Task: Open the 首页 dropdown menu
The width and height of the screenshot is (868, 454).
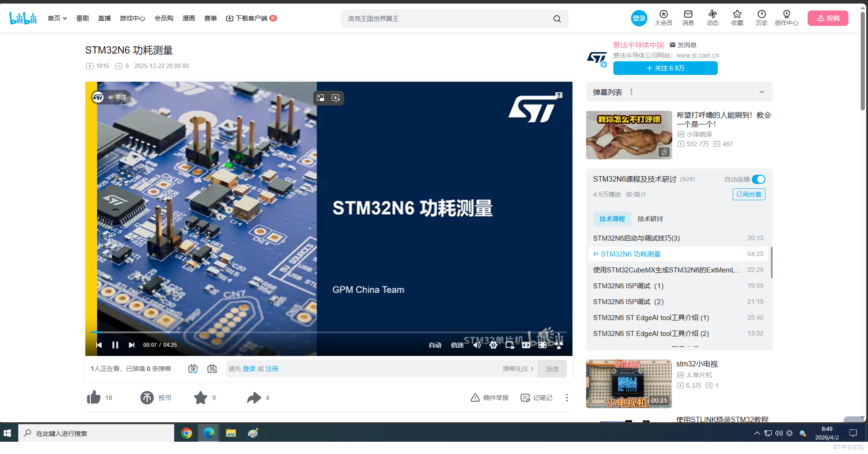Action: pyautogui.click(x=57, y=18)
